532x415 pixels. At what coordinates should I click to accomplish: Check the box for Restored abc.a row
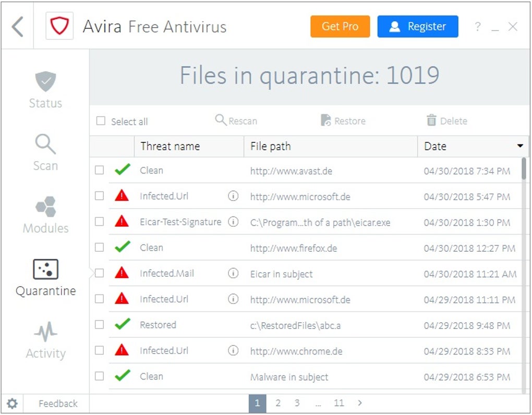coord(100,324)
